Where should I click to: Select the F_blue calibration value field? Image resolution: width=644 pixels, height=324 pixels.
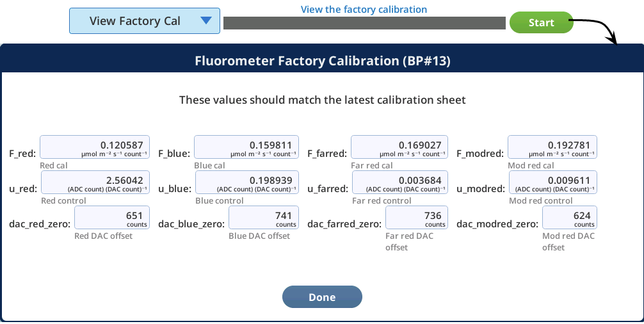[246, 147]
